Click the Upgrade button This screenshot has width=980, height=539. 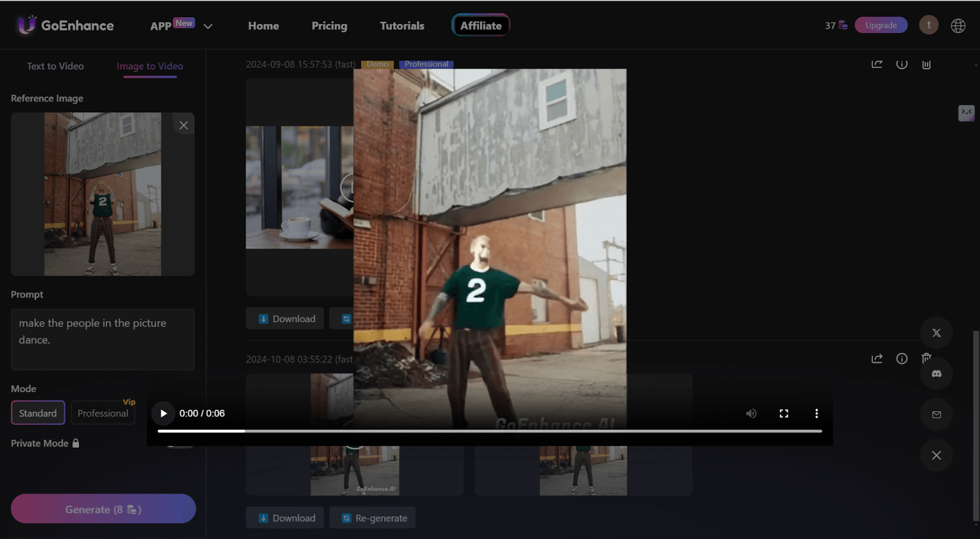coord(881,25)
